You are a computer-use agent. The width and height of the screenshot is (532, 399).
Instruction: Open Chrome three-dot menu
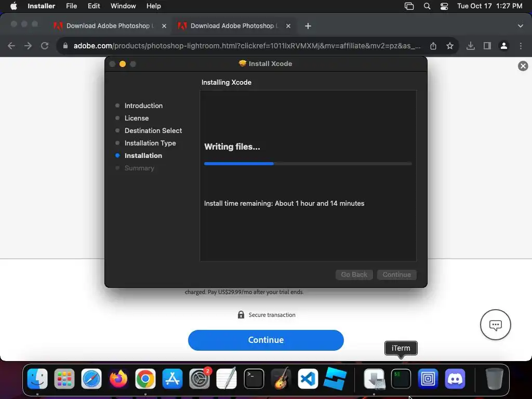coord(521,46)
